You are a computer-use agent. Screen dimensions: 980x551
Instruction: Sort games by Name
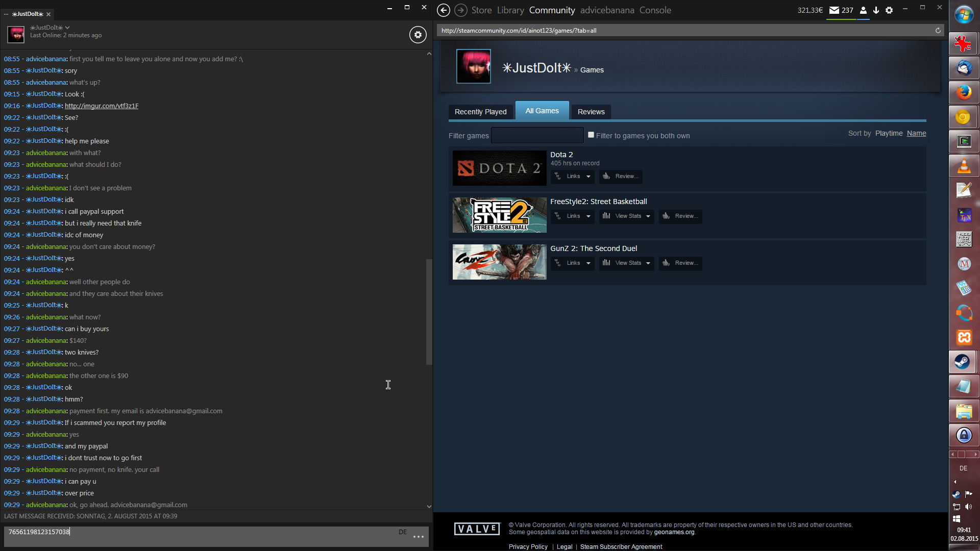pyautogui.click(x=916, y=134)
